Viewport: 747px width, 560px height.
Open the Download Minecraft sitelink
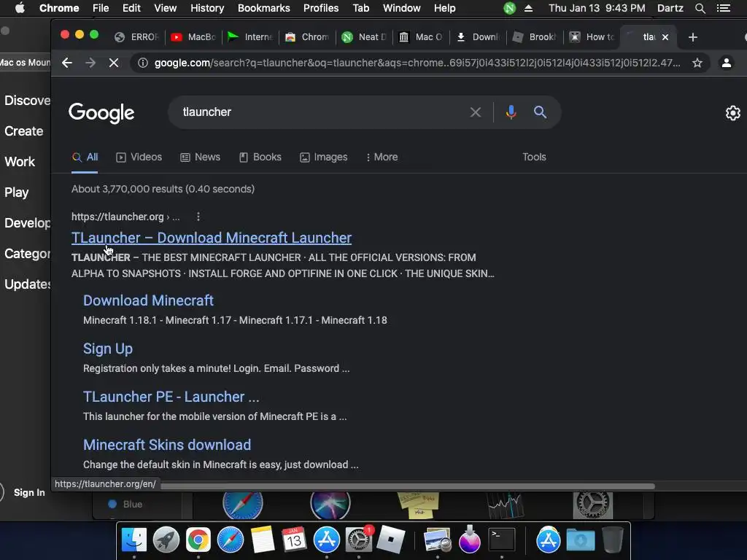pos(148,300)
